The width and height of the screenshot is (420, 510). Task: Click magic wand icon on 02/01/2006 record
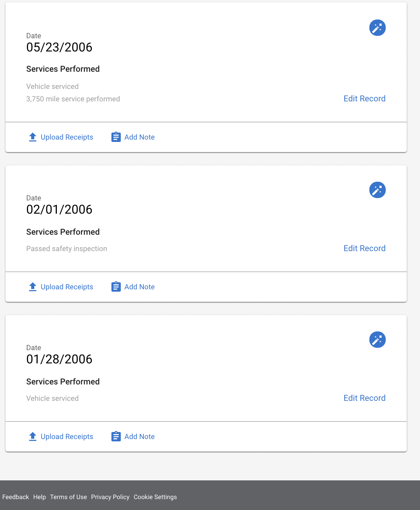[x=377, y=190]
